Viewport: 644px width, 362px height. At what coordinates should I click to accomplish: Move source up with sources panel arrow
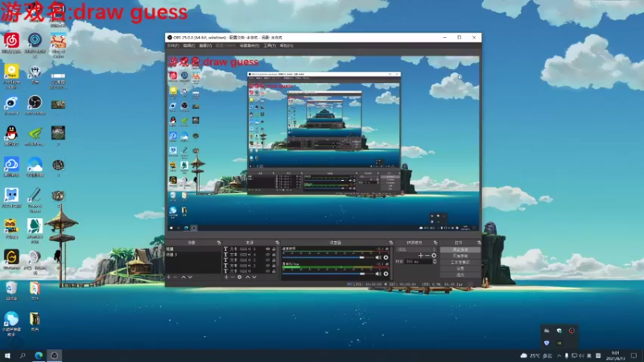pos(248,278)
